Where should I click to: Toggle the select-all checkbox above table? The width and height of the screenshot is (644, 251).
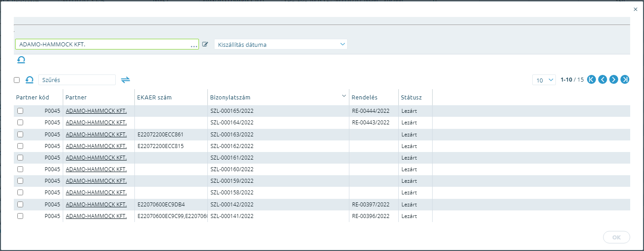point(17,80)
